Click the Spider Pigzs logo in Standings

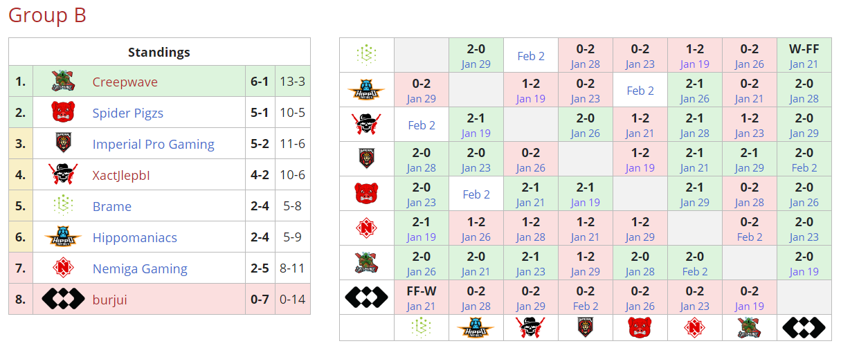(x=63, y=113)
